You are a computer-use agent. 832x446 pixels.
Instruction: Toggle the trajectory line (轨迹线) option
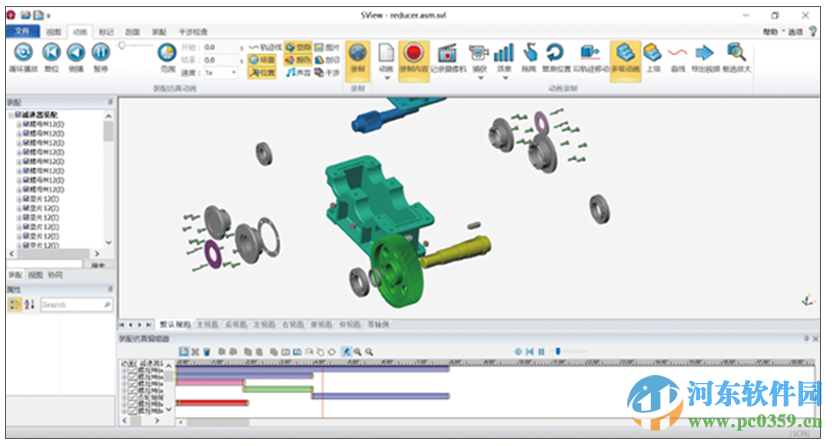(265, 48)
